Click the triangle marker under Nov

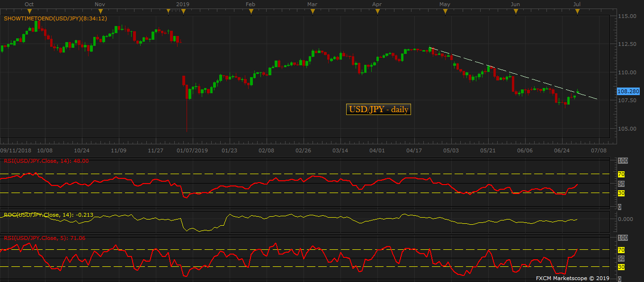point(99,11)
